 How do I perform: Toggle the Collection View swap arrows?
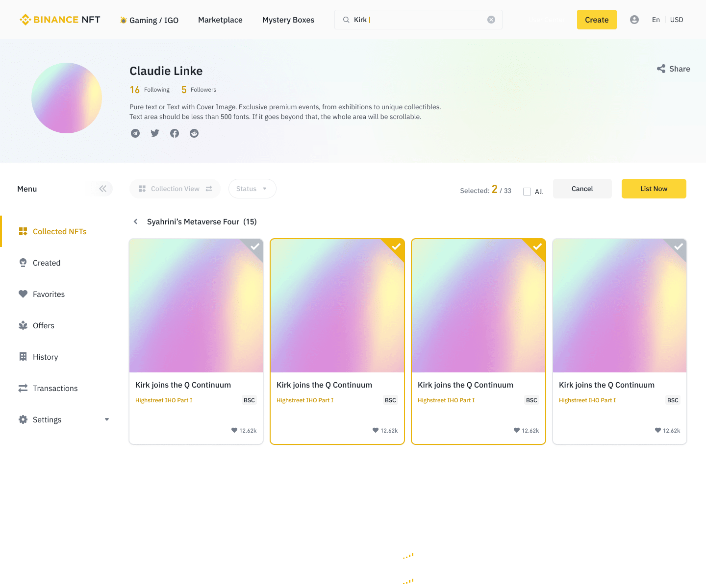coord(209,189)
